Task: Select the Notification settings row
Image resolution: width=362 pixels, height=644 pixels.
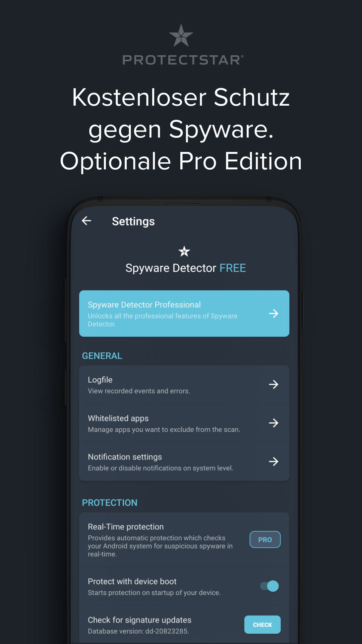Action: coord(184,462)
